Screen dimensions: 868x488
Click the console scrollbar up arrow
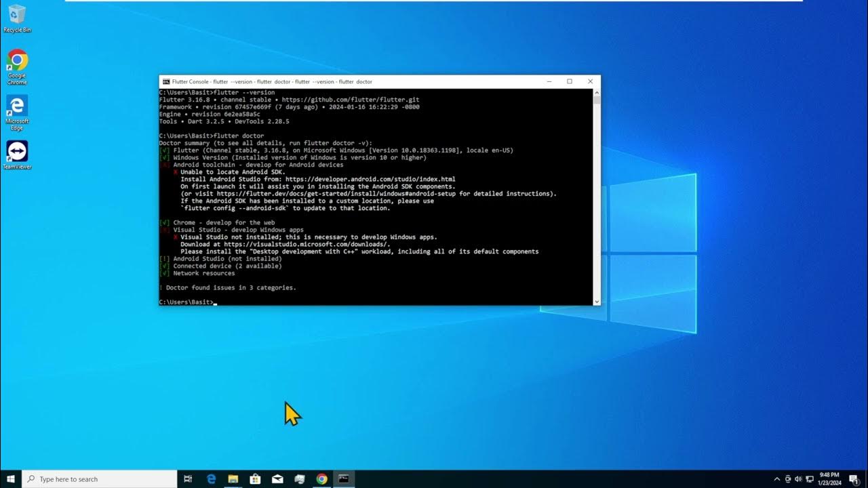pyautogui.click(x=597, y=92)
